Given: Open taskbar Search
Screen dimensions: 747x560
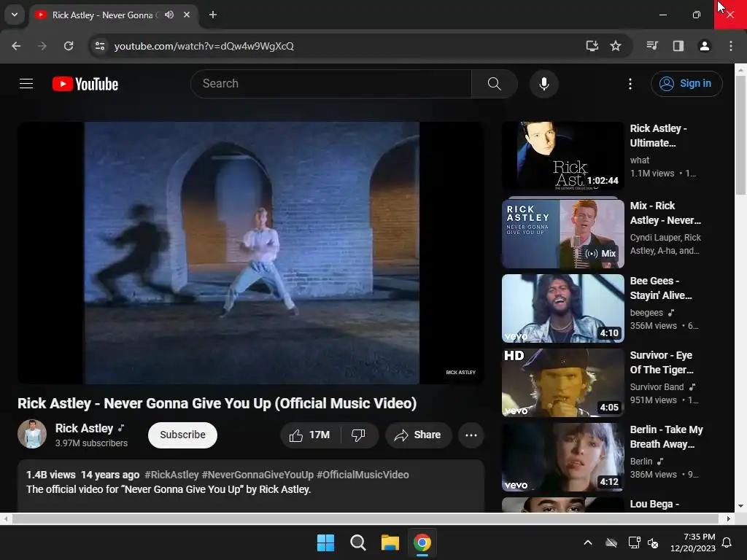Looking at the screenshot, I should tap(357, 542).
